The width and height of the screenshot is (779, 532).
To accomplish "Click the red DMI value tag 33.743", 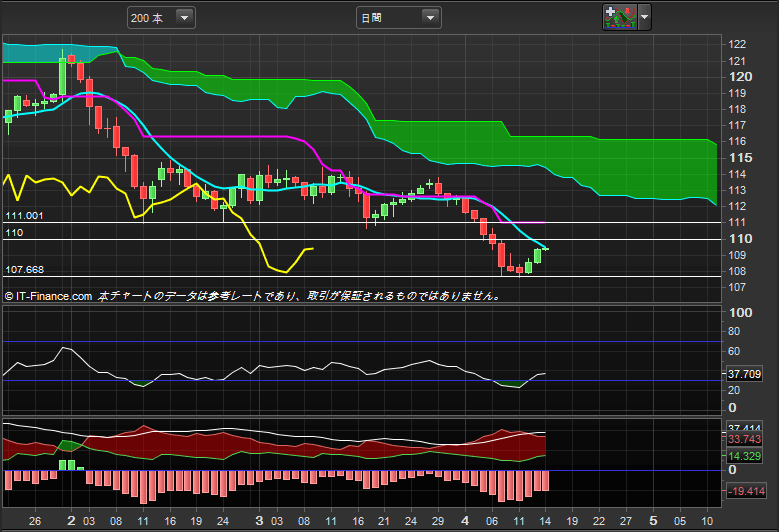I will pyautogui.click(x=744, y=439).
